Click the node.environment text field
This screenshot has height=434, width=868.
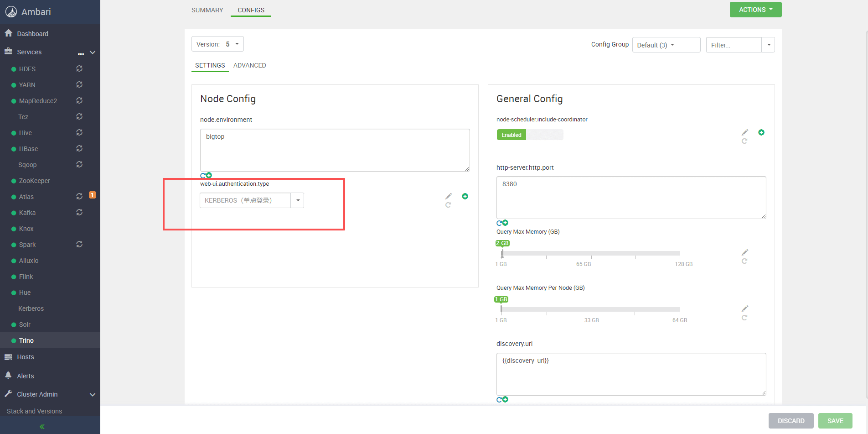(335, 150)
